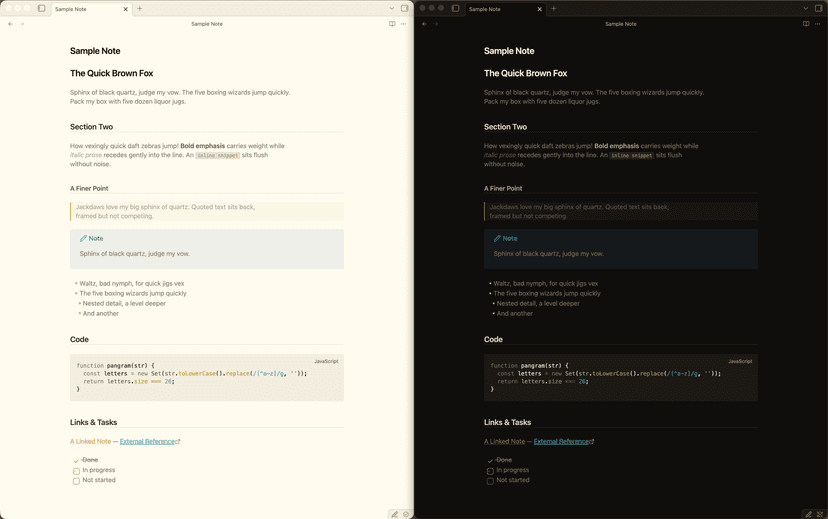Click the Section Two heading in light window
The width and height of the screenshot is (828, 519).
[x=91, y=127]
